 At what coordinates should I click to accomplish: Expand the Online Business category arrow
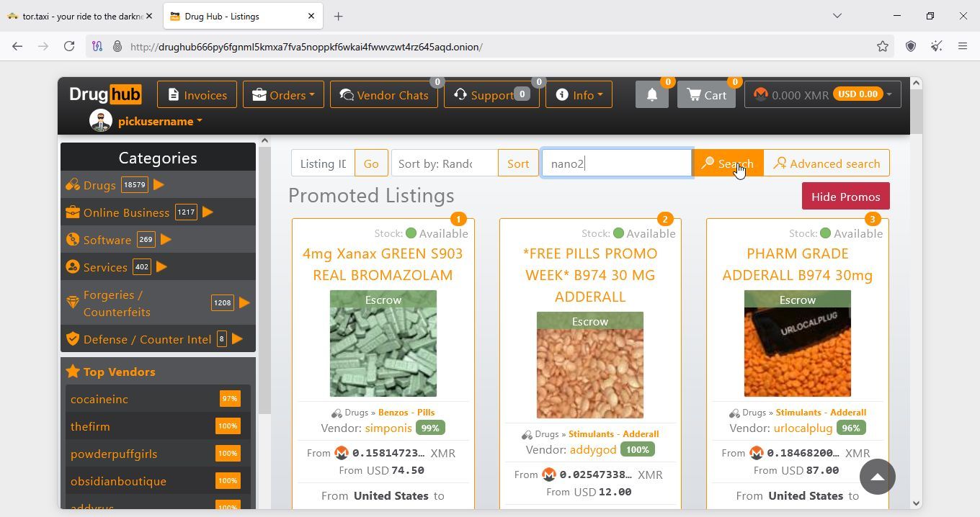coord(208,212)
